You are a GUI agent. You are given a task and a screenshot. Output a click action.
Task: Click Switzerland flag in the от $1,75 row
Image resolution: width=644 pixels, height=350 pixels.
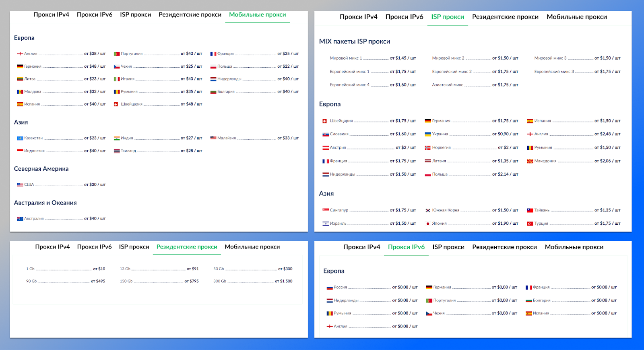[x=325, y=121]
